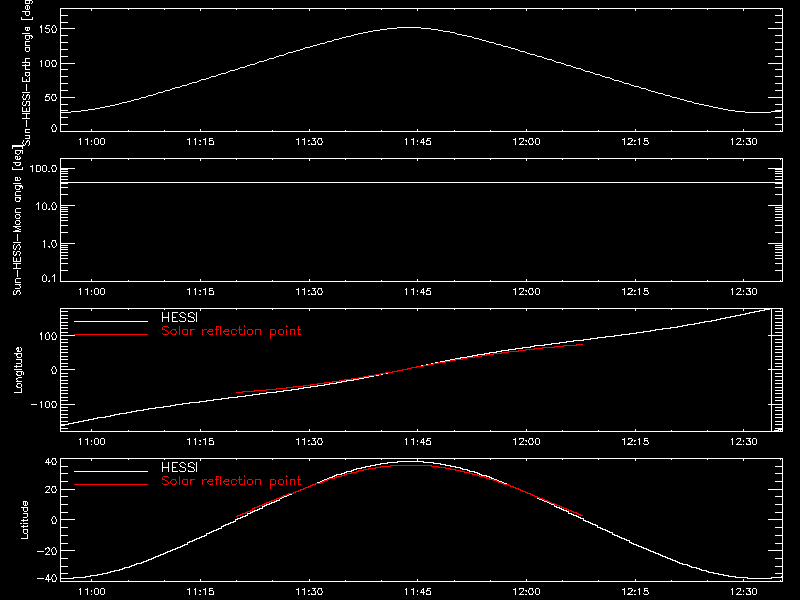The width and height of the screenshot is (800, 600).
Task: Click the Sun-HESSI-Moon angle axis label
Action: click(x=18, y=220)
